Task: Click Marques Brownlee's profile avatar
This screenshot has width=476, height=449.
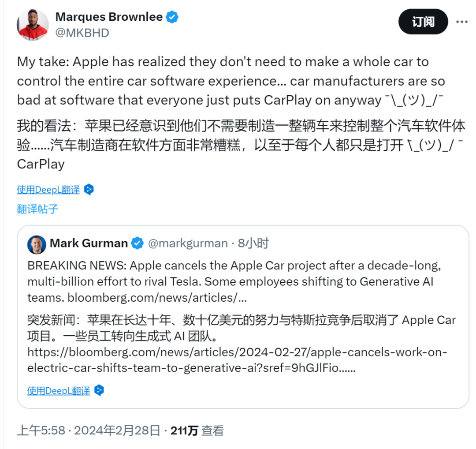Action: coord(33,25)
